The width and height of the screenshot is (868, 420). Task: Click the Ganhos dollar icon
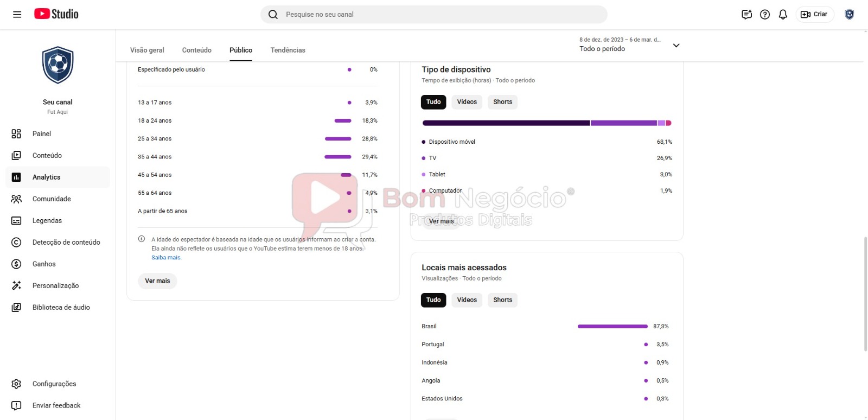pyautogui.click(x=16, y=264)
